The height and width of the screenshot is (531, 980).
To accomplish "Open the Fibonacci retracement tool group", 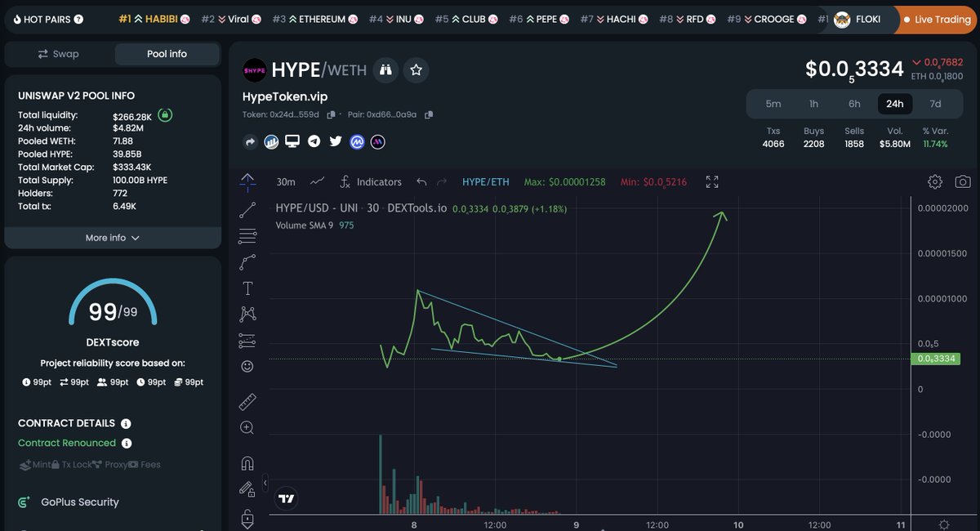I will [x=247, y=237].
